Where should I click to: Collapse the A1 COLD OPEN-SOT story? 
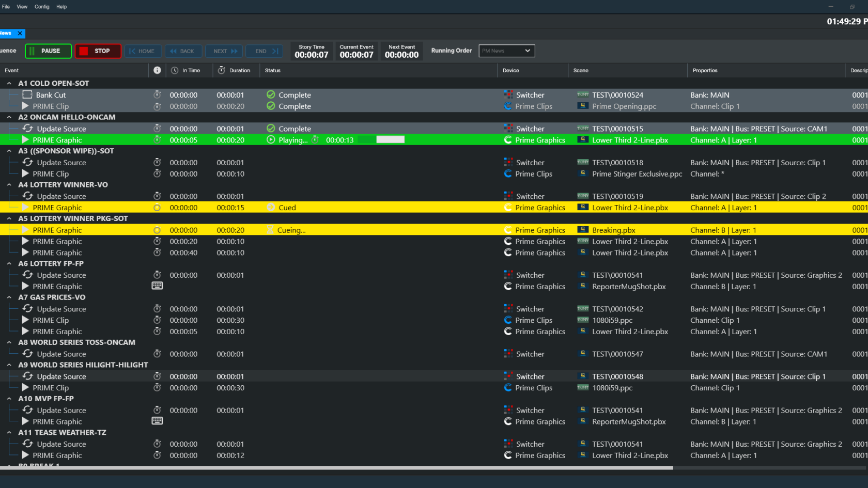(x=9, y=83)
